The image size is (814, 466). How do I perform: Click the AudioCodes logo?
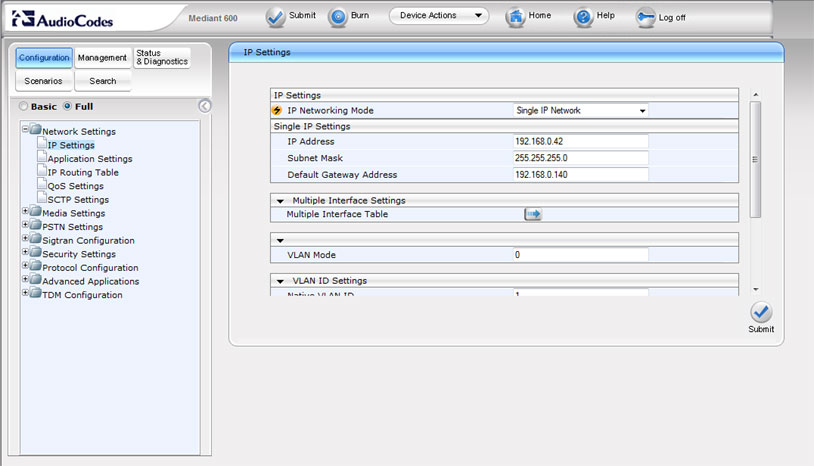(62, 20)
